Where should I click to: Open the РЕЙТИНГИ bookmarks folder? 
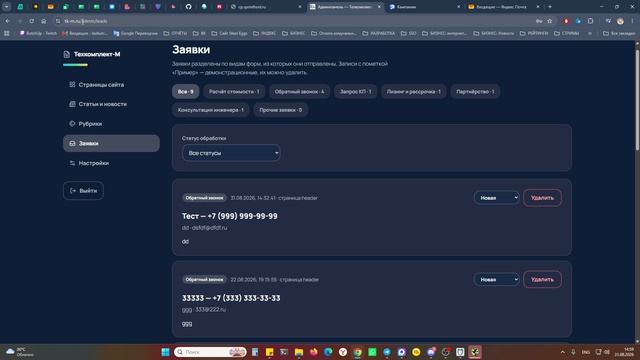(x=534, y=33)
